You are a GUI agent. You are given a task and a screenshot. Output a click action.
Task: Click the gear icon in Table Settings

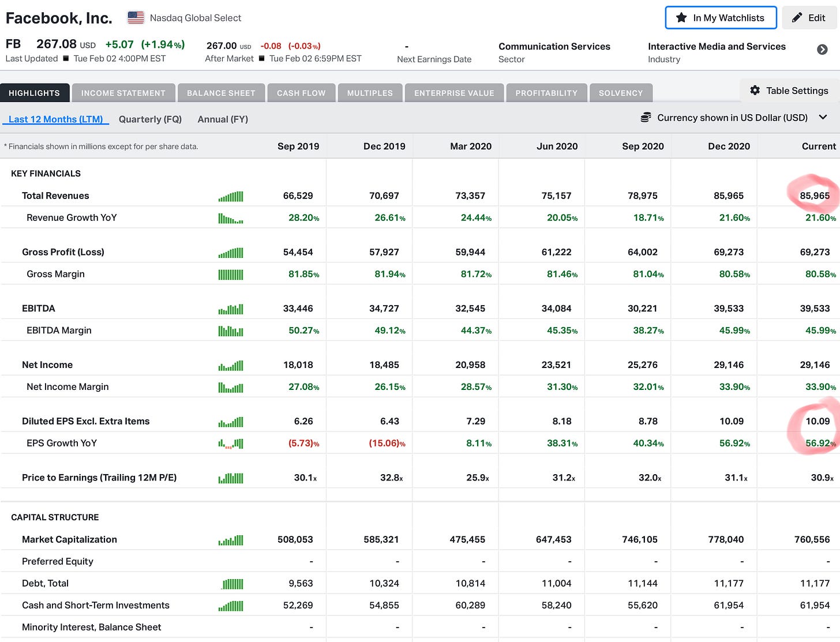pos(755,91)
